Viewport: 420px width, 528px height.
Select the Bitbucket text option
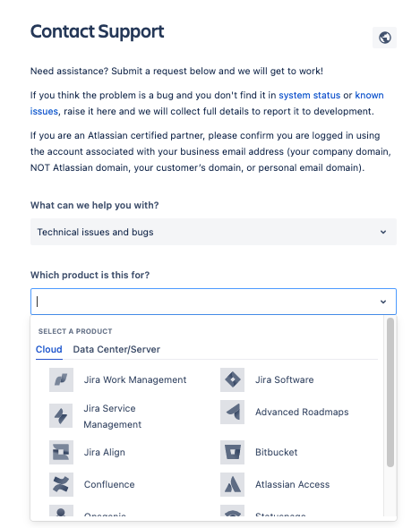click(277, 452)
